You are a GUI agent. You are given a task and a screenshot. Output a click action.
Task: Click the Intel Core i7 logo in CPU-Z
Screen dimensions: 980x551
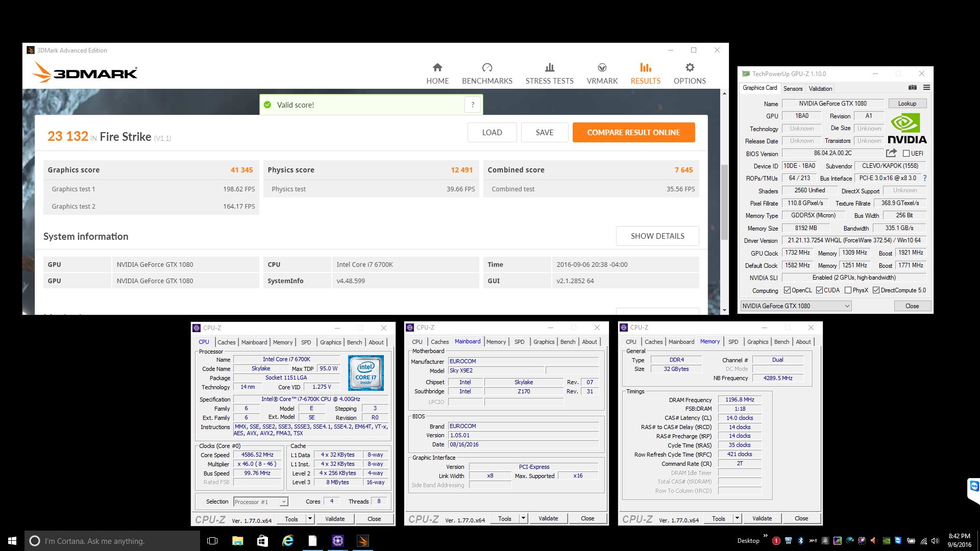point(365,373)
